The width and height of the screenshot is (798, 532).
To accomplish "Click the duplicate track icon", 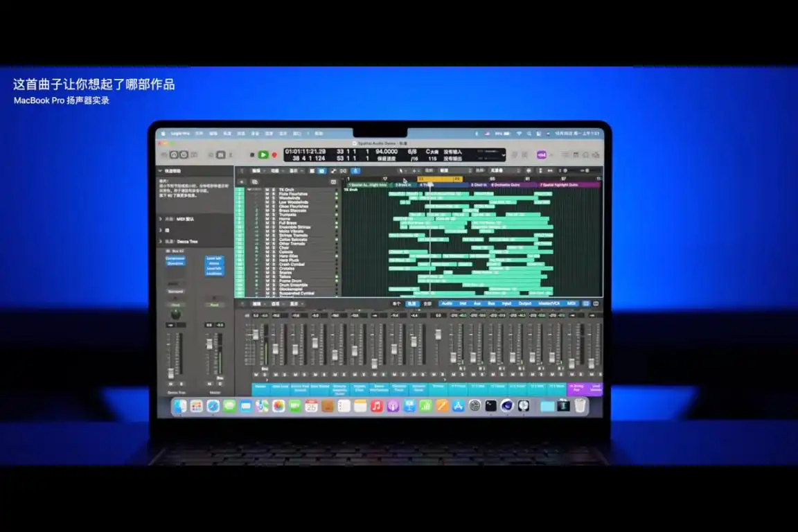I will (x=254, y=181).
